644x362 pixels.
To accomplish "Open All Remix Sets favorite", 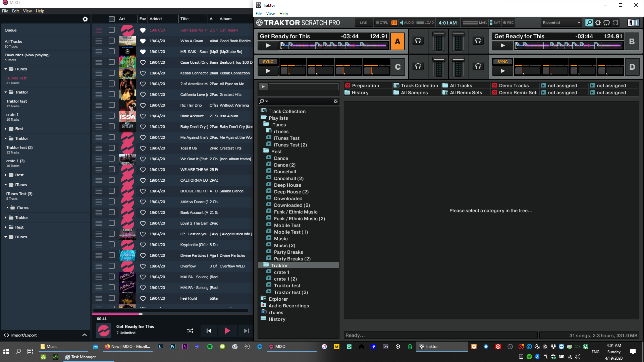I will coord(466,93).
